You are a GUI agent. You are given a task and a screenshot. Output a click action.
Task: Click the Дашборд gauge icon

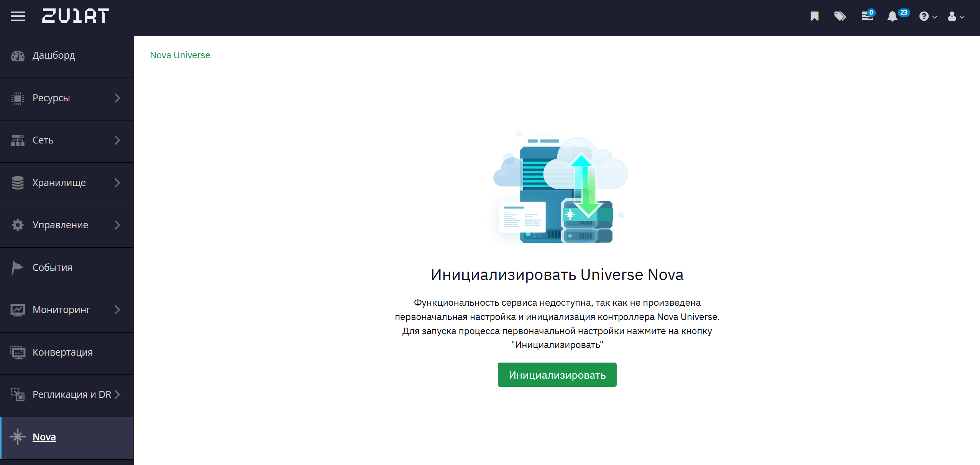click(18, 56)
